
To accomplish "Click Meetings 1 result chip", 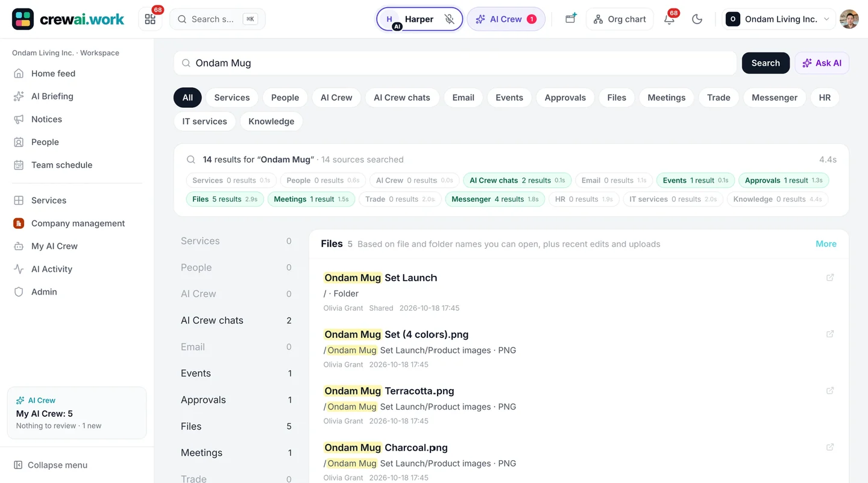I will [311, 199].
